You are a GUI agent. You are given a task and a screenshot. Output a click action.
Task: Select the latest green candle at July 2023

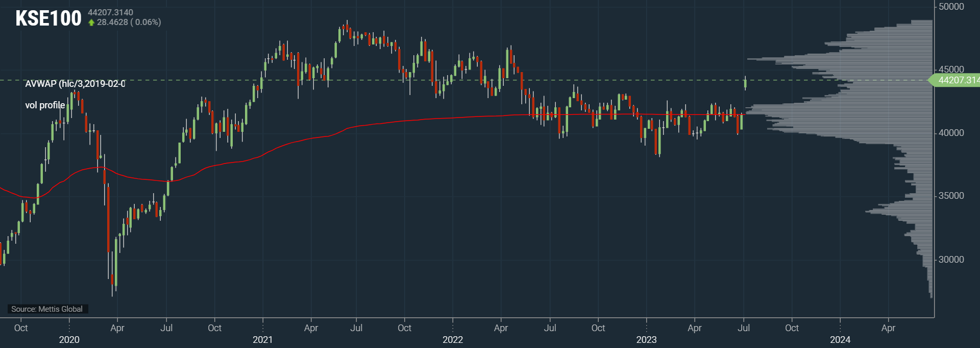tap(746, 83)
